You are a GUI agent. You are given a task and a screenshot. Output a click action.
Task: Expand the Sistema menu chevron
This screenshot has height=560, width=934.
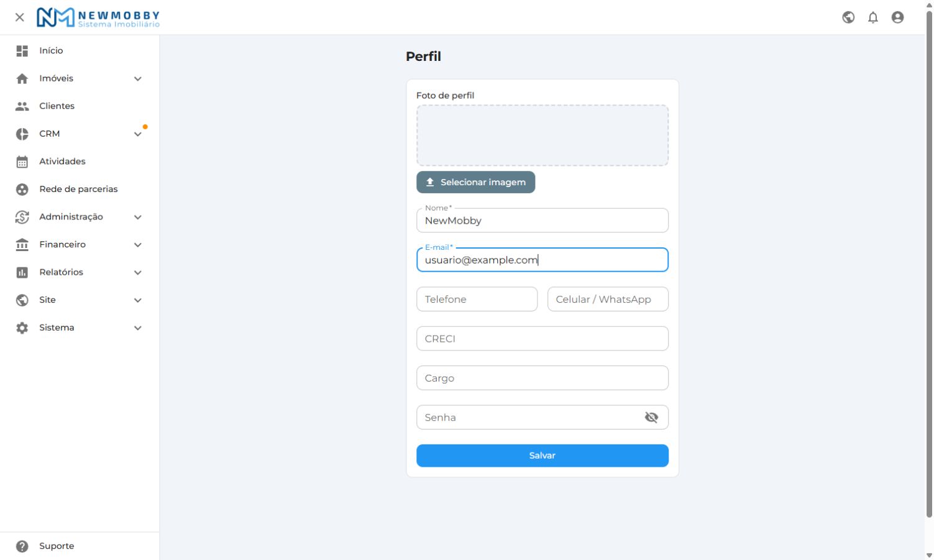pos(138,328)
